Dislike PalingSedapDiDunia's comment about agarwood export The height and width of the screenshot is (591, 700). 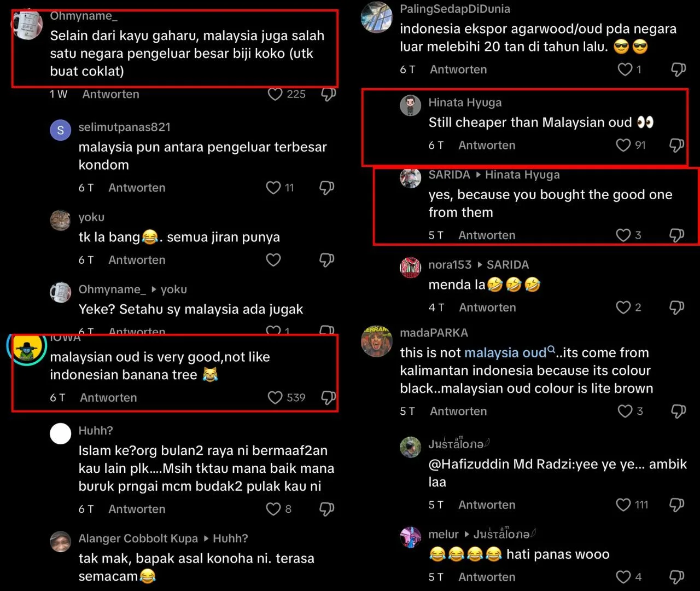[678, 69]
